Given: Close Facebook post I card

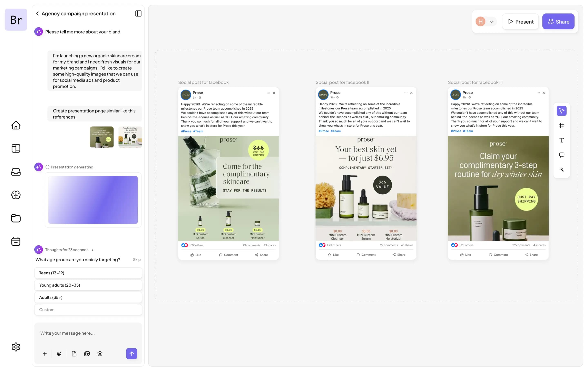Looking at the screenshot, I should coord(274,93).
